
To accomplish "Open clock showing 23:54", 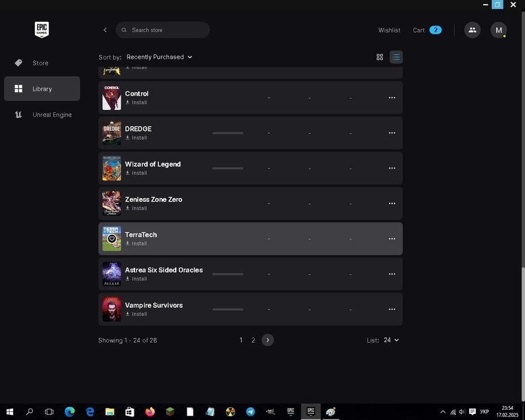I will [x=507, y=412].
